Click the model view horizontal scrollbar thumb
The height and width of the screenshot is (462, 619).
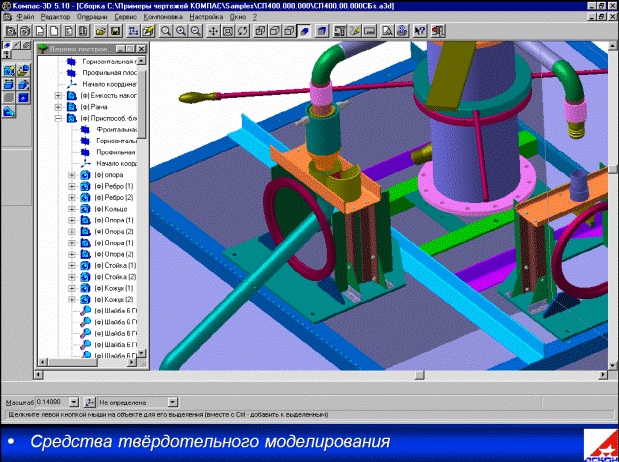tap(420, 375)
